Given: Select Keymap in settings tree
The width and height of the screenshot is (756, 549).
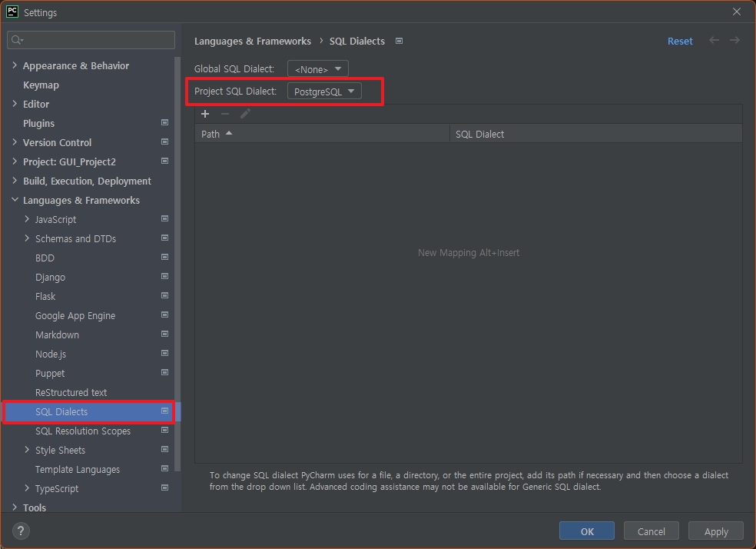Looking at the screenshot, I should click(41, 85).
